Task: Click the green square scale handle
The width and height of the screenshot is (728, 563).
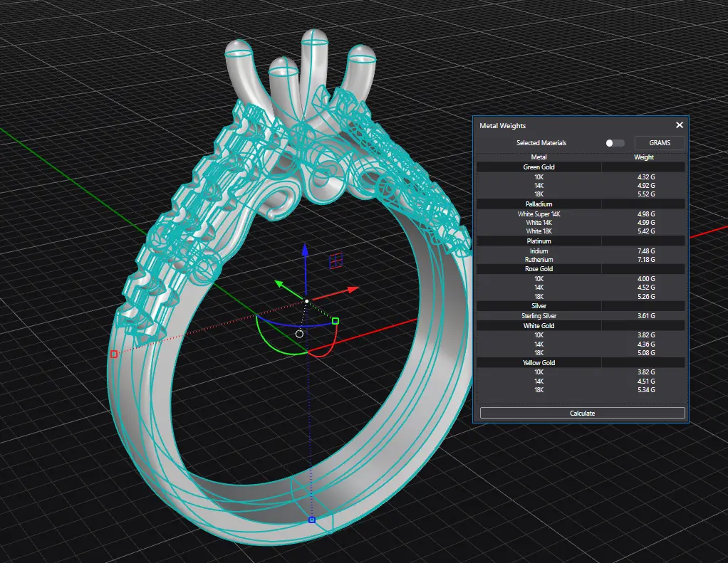Action: [x=336, y=321]
